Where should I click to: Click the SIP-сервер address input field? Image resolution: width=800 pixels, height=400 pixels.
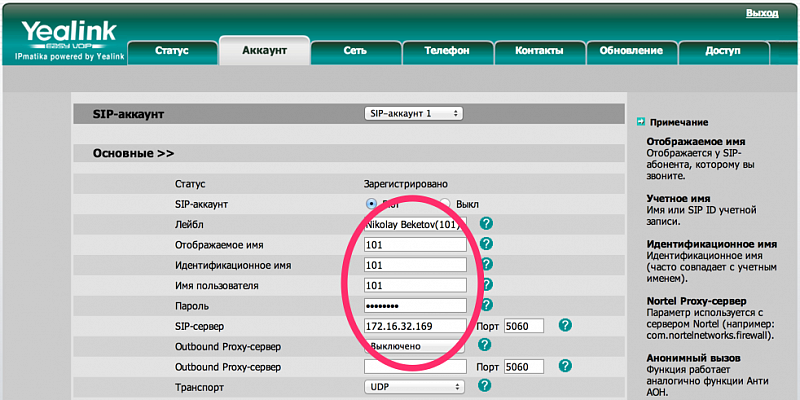(415, 326)
